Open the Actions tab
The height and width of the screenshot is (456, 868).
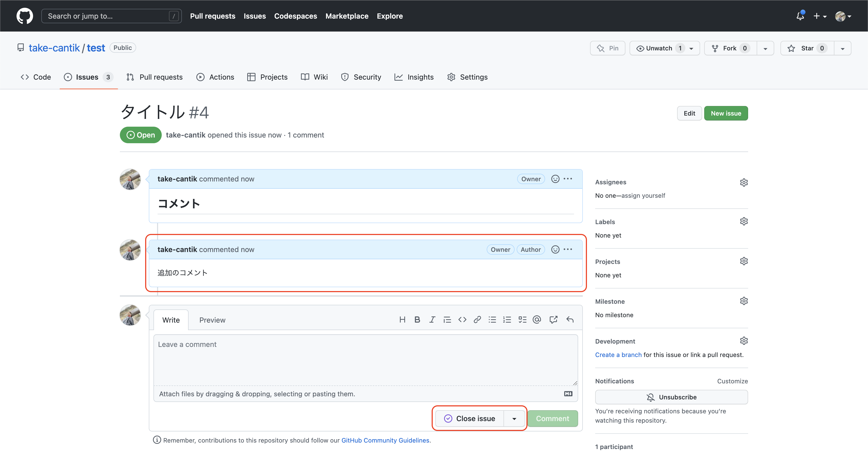point(221,77)
